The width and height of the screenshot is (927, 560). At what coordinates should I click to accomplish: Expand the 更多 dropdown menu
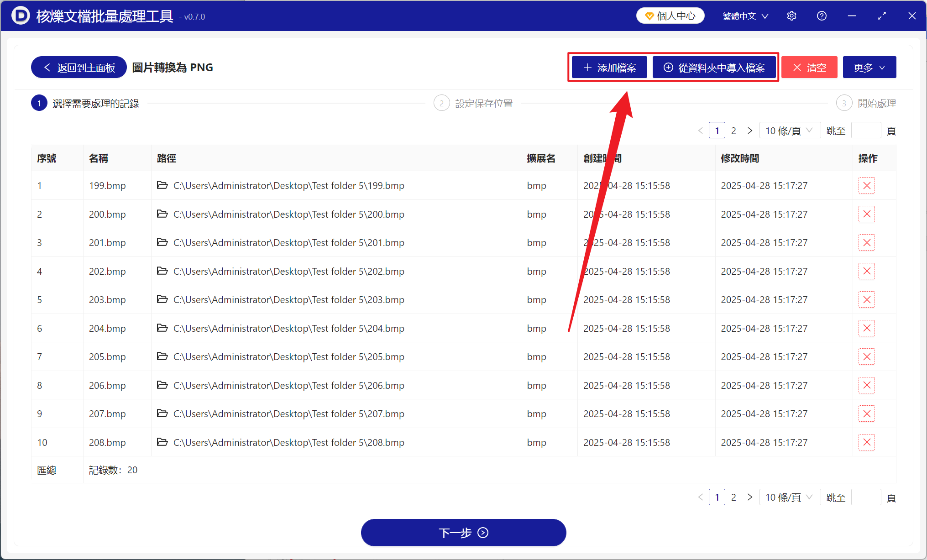tap(869, 68)
